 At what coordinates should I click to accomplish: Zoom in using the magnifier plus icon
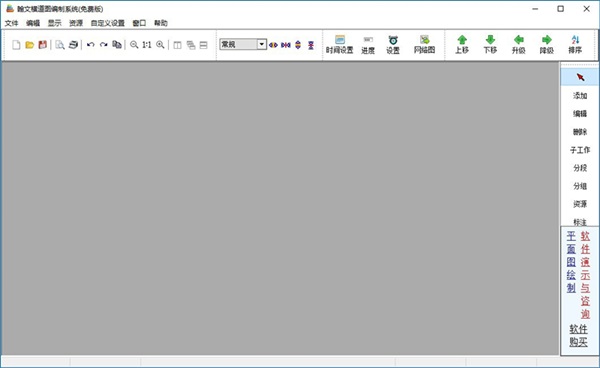160,45
